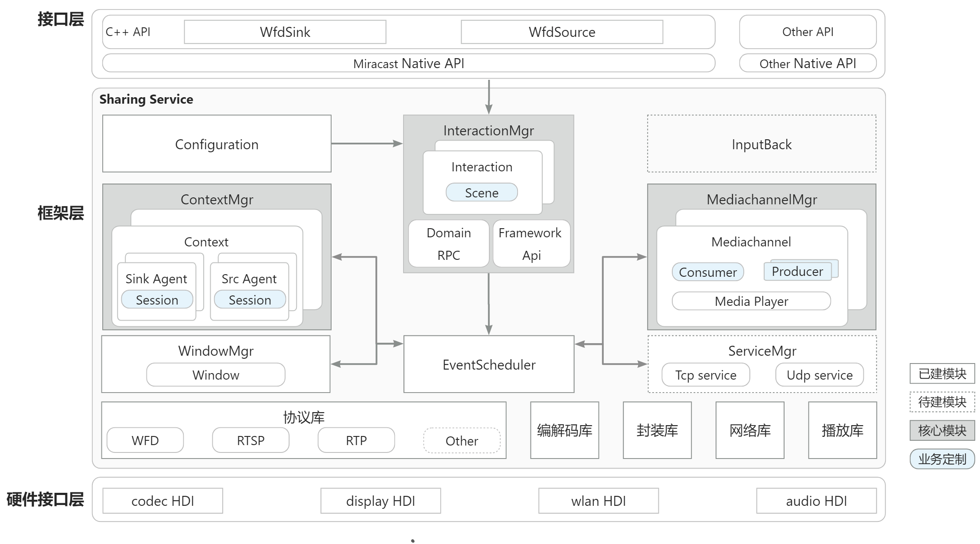The width and height of the screenshot is (980, 544).
Task: Select the WfdSource block
Action: click(x=562, y=32)
